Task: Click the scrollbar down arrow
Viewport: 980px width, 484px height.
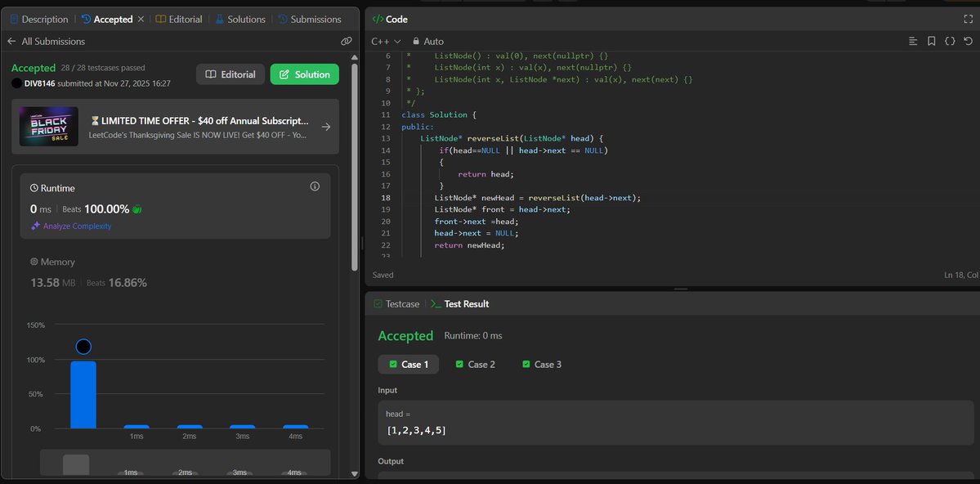Action: 355,474
